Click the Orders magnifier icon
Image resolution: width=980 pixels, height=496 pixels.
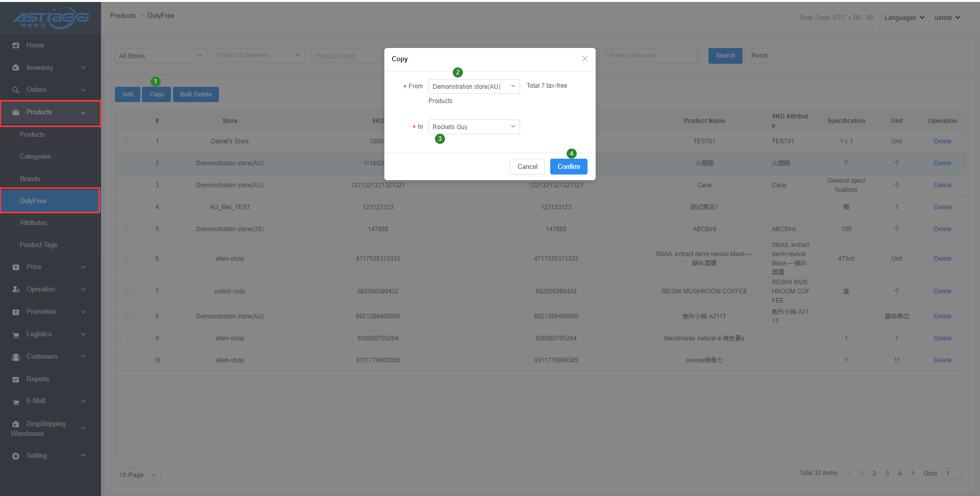pos(16,90)
